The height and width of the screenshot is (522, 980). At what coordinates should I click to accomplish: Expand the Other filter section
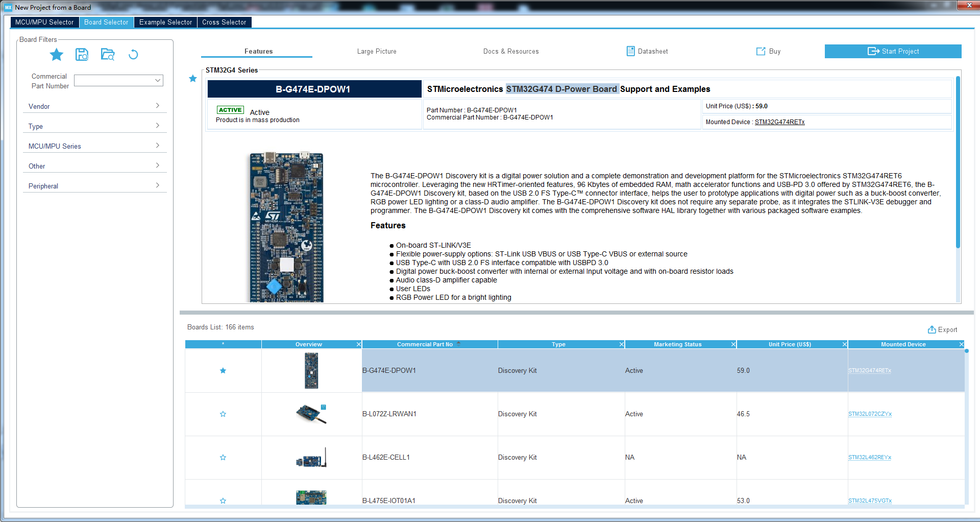[x=94, y=165]
